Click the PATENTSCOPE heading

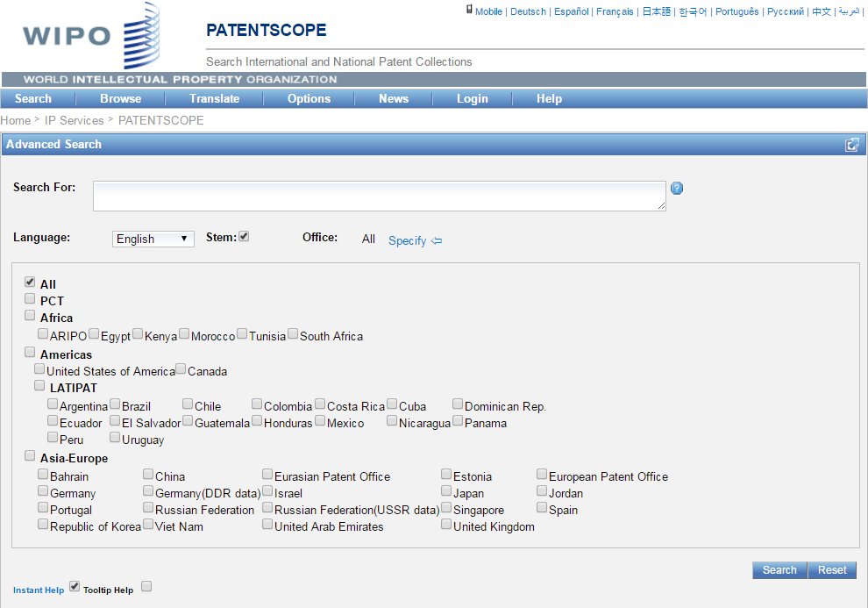pos(267,30)
